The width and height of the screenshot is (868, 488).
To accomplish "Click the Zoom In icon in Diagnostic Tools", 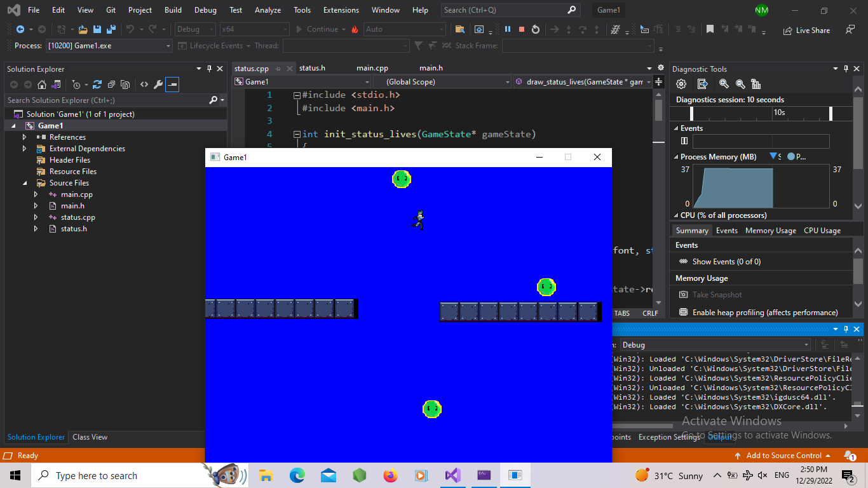I will coord(724,83).
